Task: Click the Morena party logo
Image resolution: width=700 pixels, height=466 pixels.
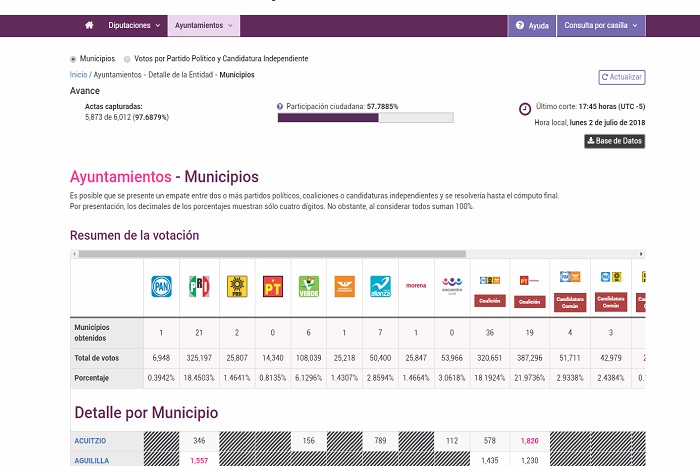Action: [415, 286]
